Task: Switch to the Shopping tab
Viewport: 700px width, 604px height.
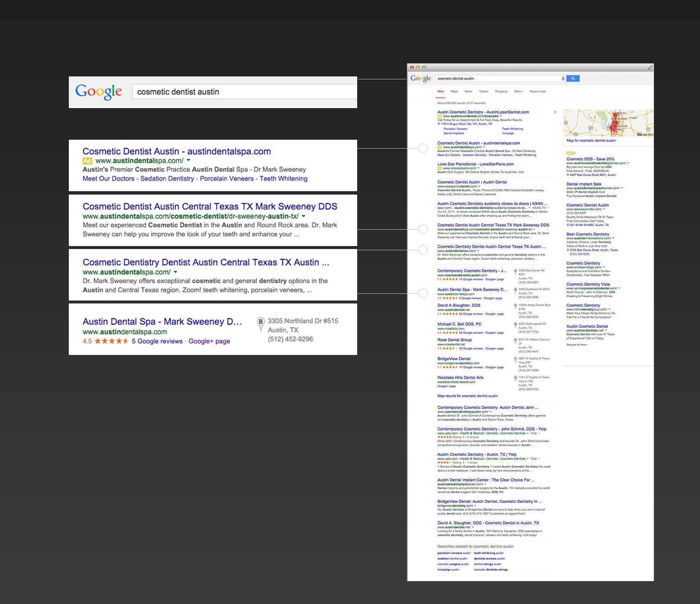Action: [501, 92]
